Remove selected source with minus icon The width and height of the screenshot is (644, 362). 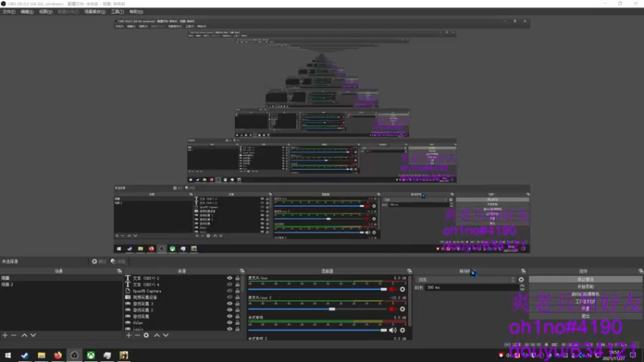(x=138, y=335)
